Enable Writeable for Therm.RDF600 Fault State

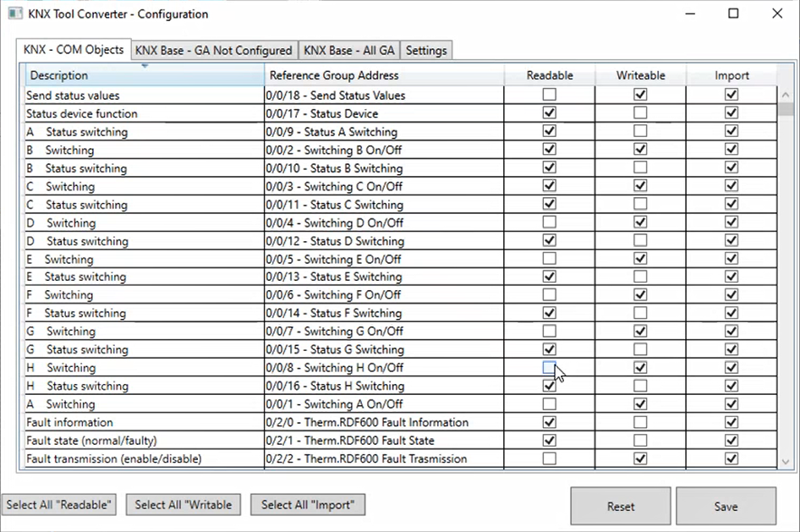tap(640, 441)
